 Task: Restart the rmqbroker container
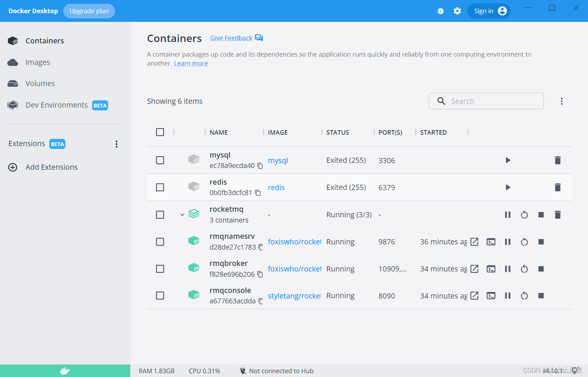coord(524,269)
